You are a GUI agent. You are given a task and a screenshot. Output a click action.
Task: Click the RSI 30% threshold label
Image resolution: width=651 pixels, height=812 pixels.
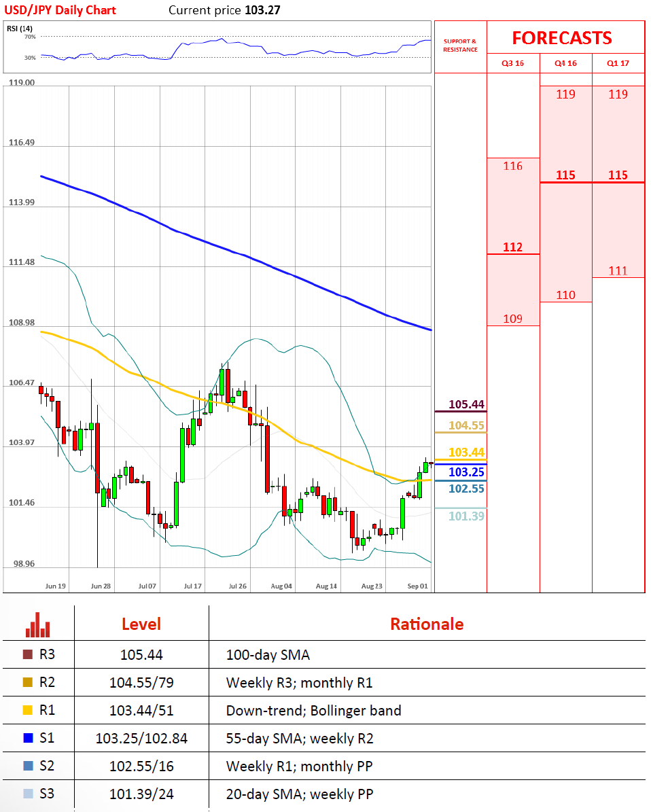click(x=30, y=58)
